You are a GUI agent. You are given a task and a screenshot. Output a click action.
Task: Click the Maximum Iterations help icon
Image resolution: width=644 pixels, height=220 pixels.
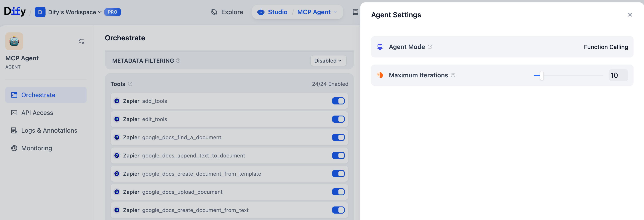(x=453, y=75)
